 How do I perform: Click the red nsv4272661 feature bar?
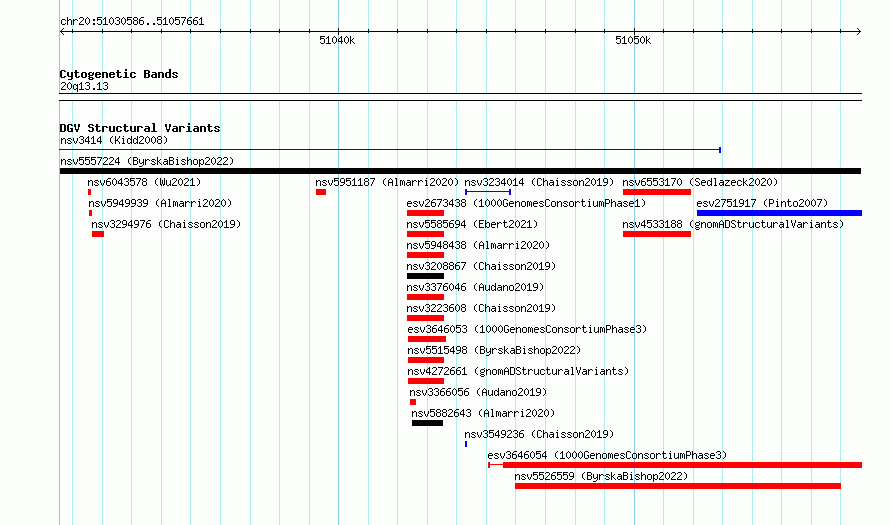426,381
